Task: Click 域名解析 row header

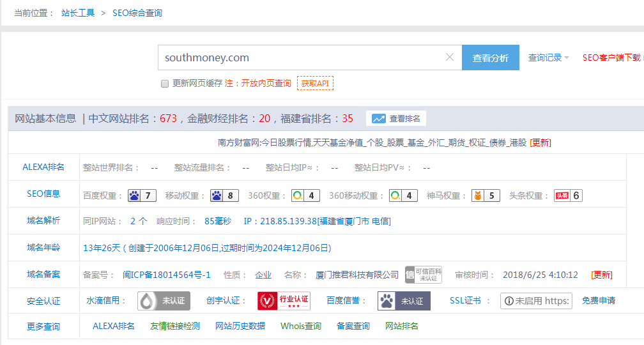Action: [43, 220]
